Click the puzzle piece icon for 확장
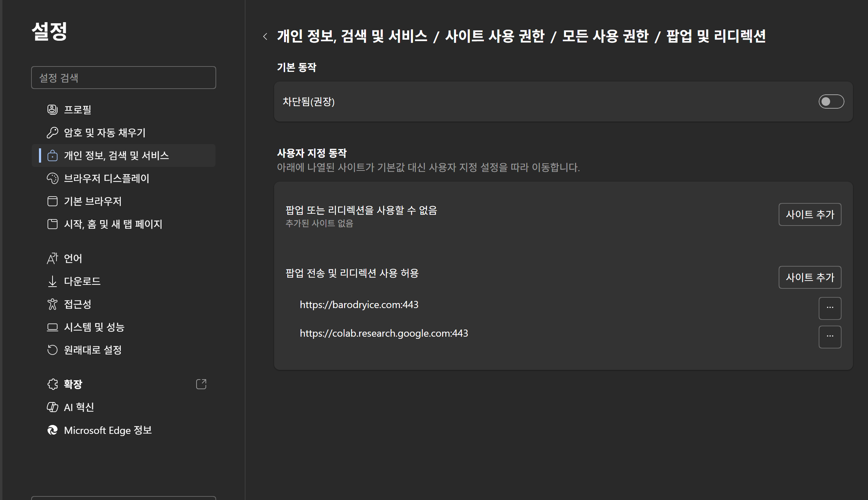The width and height of the screenshot is (868, 500). 53,384
